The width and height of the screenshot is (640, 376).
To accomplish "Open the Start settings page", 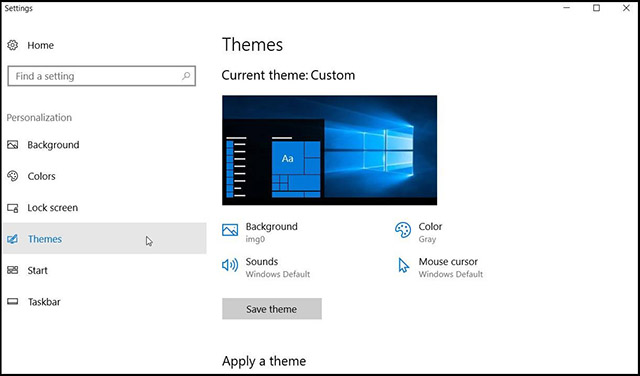I will pyautogui.click(x=38, y=270).
